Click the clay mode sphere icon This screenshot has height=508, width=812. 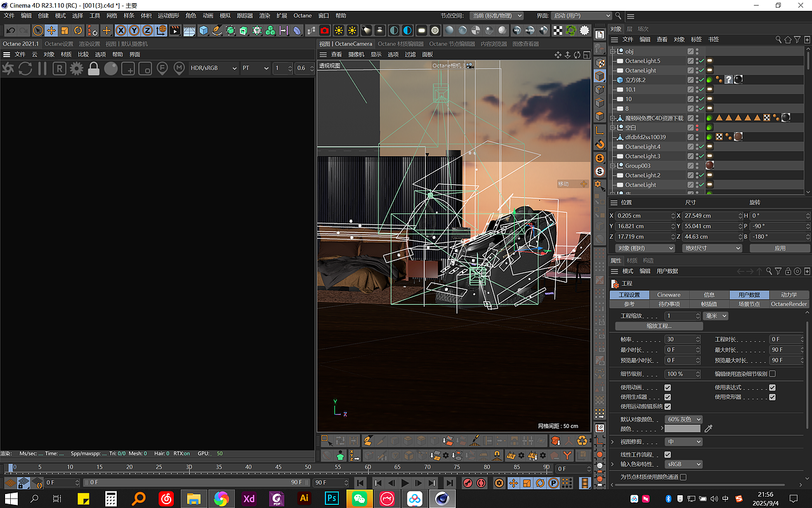click(x=111, y=68)
